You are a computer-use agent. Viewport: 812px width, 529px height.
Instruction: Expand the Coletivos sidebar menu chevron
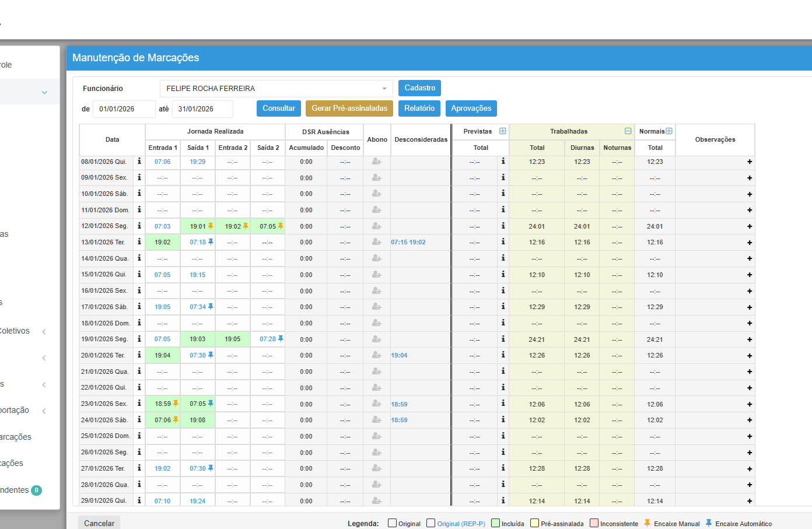coord(44,331)
